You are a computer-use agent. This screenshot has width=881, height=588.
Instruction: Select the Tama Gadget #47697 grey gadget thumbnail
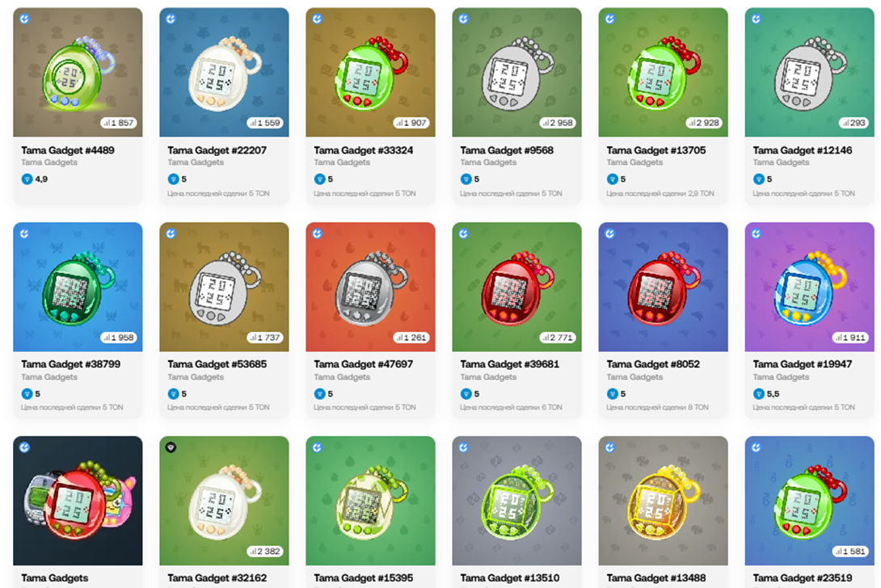point(370,287)
